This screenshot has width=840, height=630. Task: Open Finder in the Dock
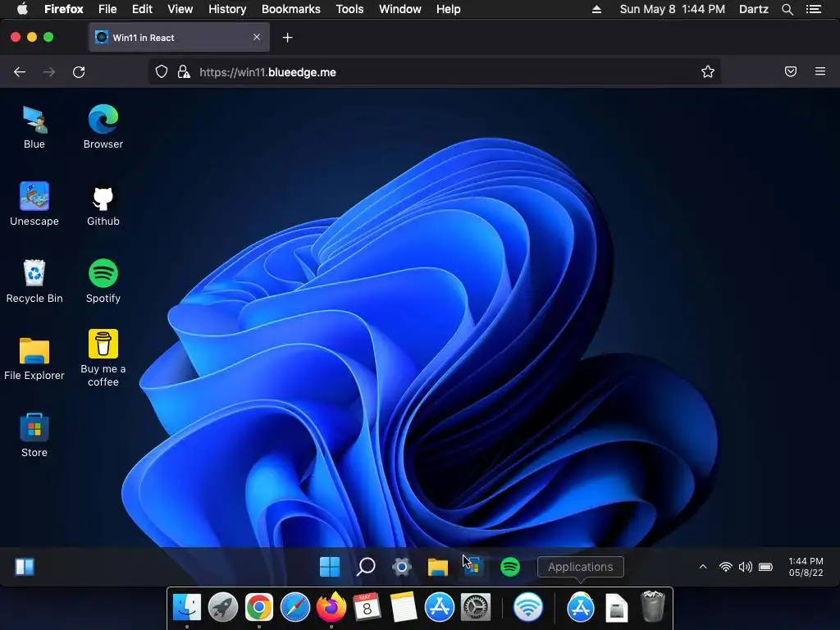tap(186, 607)
